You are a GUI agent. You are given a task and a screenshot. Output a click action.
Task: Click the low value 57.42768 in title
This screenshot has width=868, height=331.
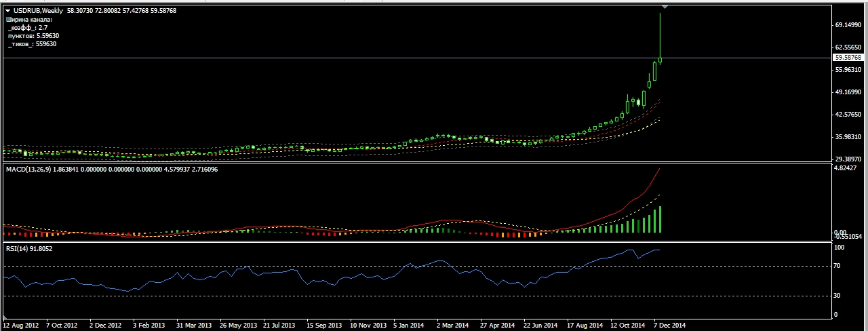point(136,11)
